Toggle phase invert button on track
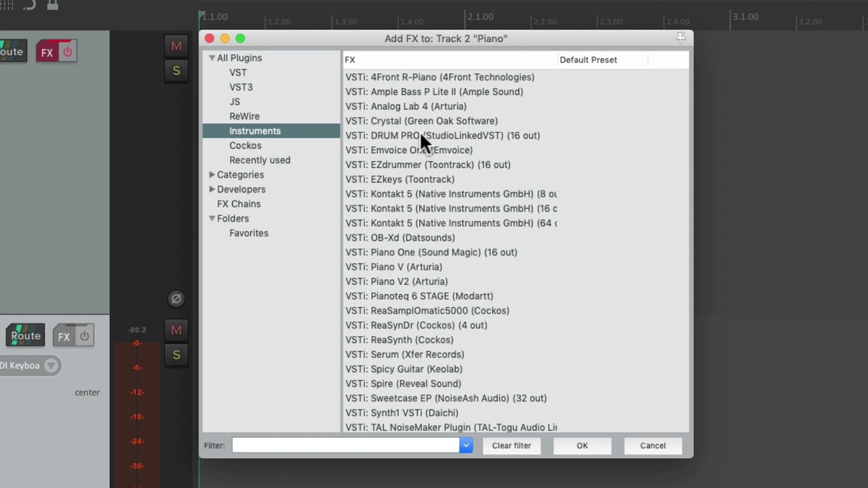The image size is (868, 488). click(176, 298)
